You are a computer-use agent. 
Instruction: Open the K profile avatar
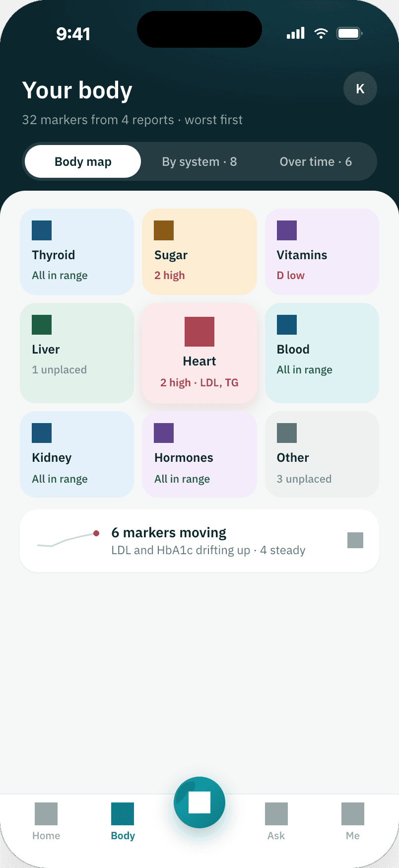(x=360, y=88)
